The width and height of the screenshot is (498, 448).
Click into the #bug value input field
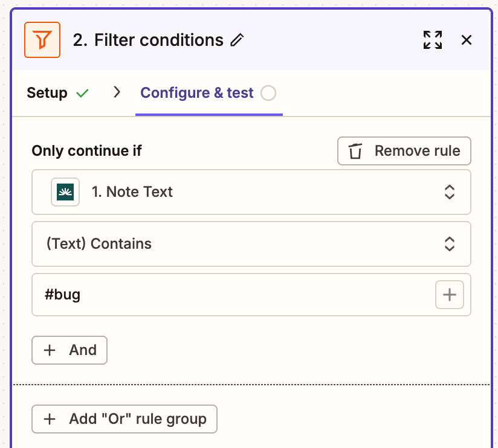pyautogui.click(x=230, y=295)
